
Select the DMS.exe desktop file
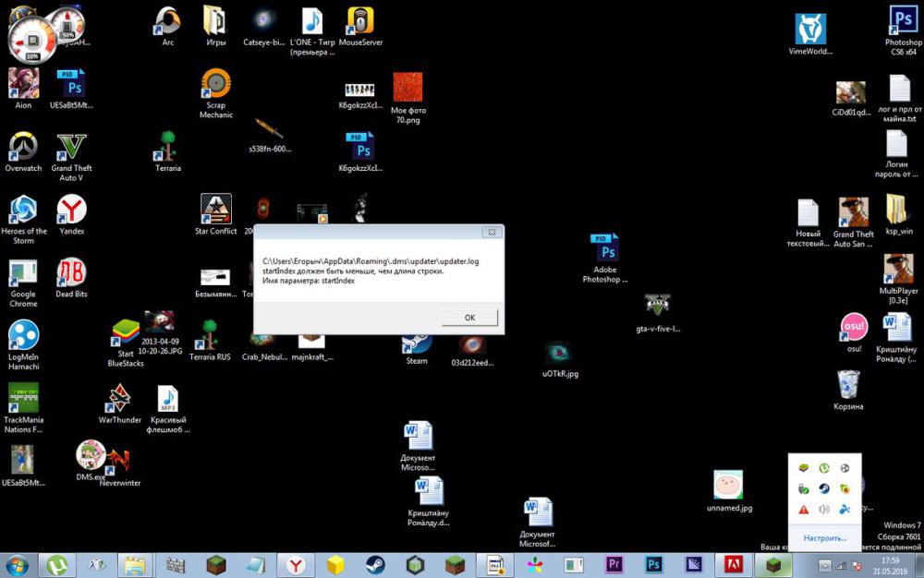[91, 461]
